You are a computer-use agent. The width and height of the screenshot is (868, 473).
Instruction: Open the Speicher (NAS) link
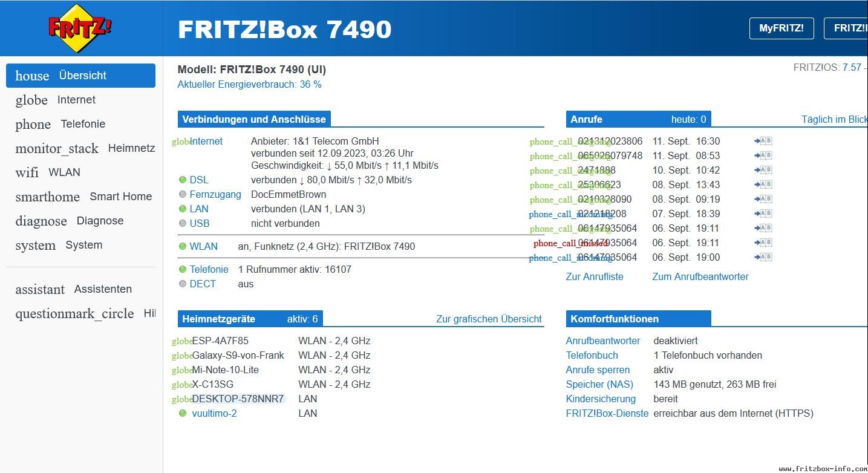(x=599, y=384)
